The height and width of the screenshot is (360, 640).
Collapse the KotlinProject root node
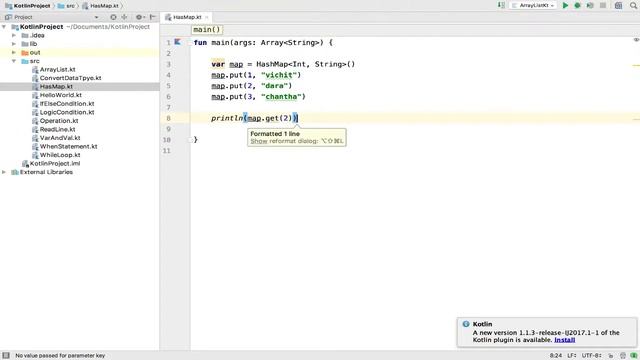[4, 27]
